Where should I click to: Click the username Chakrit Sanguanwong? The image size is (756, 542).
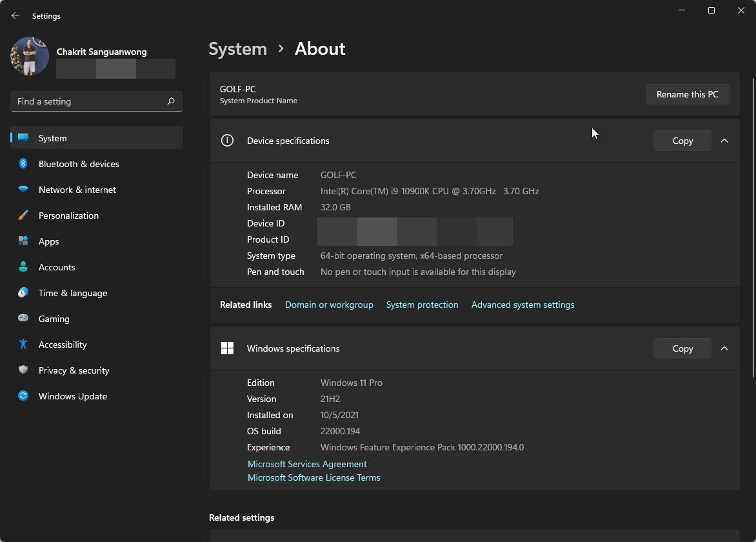click(x=102, y=52)
